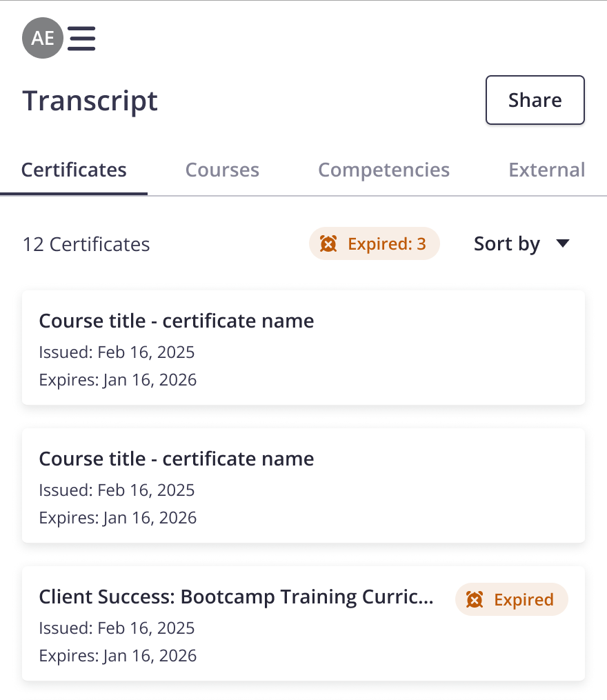Click the Sort by arrow caret

563,243
